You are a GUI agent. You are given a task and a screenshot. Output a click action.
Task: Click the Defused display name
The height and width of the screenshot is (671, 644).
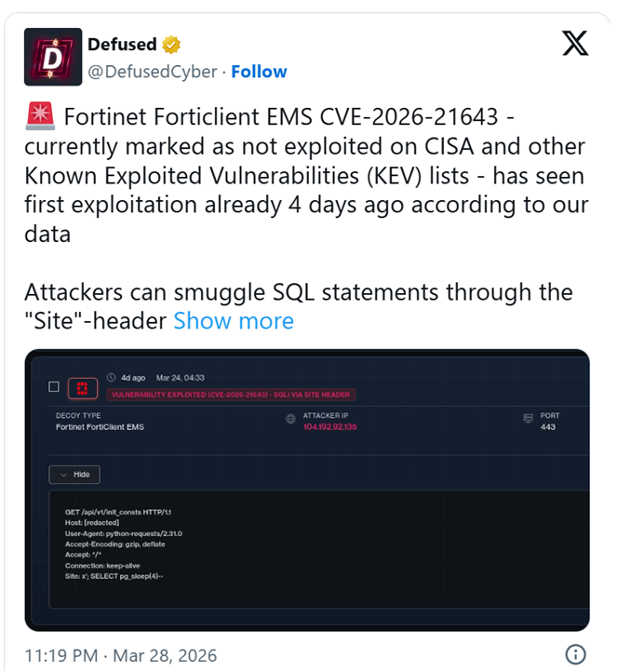point(123,44)
